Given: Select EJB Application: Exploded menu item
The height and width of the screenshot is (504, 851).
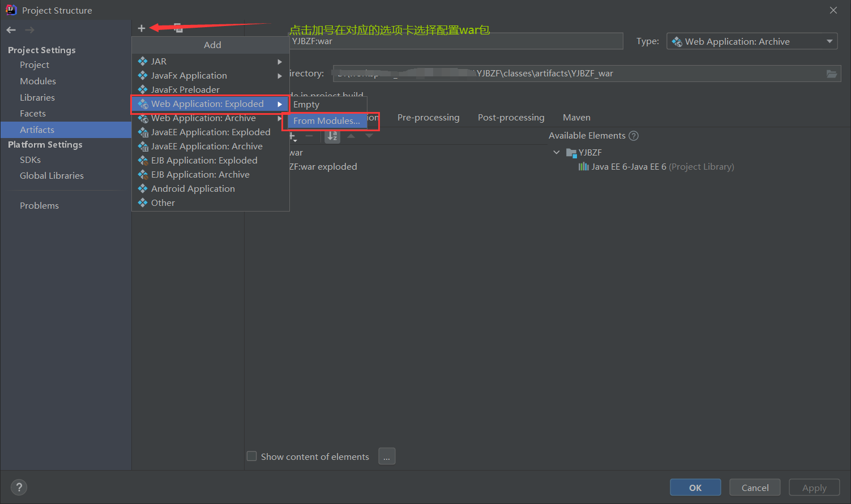Looking at the screenshot, I should [211, 161].
